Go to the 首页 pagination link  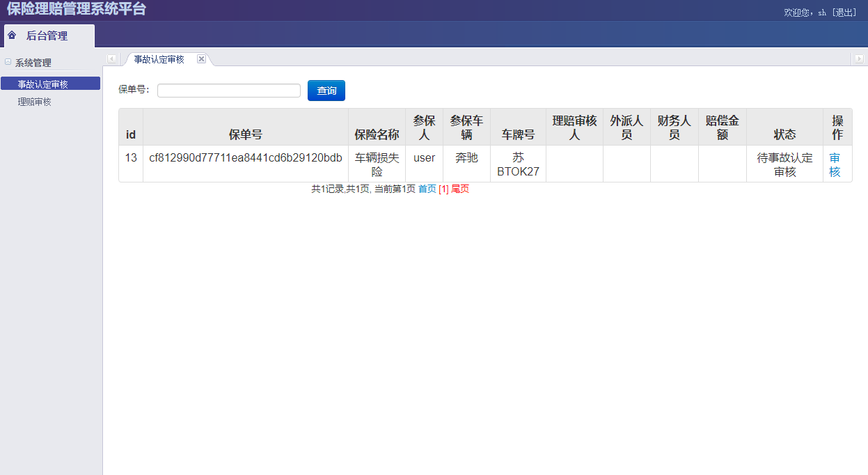[x=427, y=189]
